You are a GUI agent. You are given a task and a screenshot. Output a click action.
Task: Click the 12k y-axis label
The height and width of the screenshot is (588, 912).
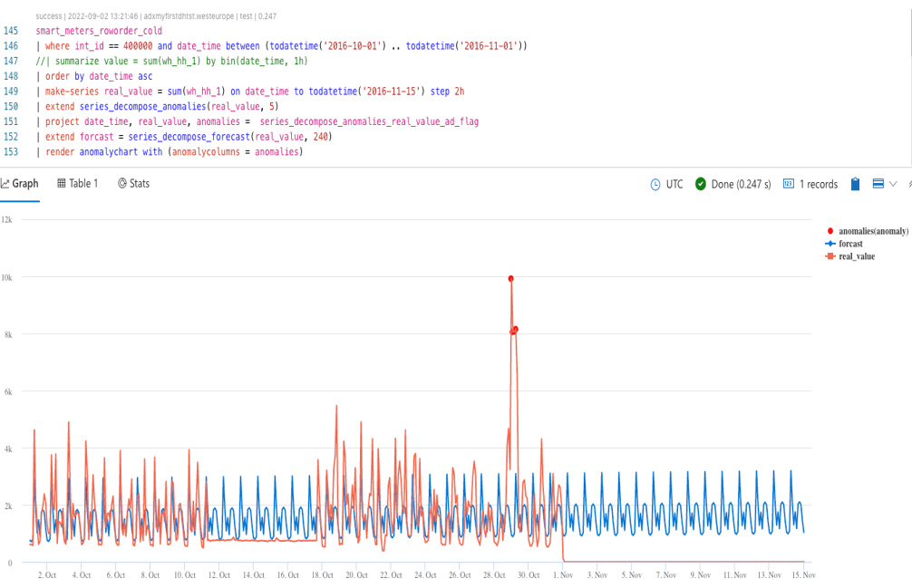[6, 219]
